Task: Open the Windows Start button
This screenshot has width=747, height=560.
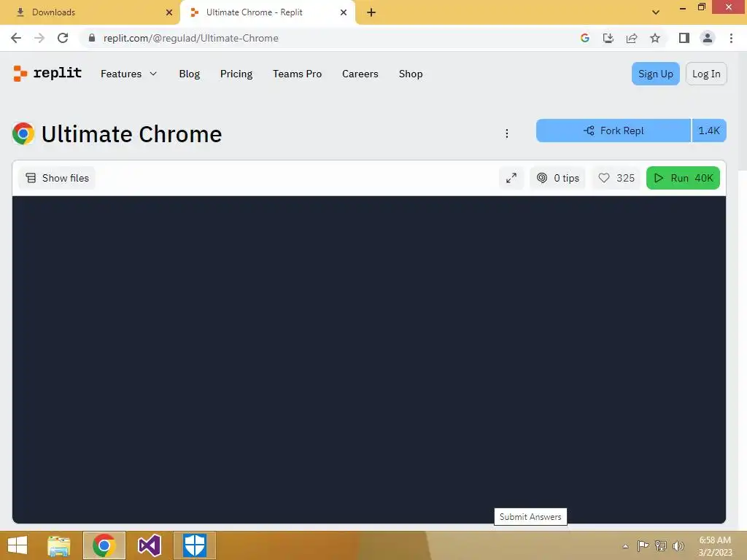Action: click(18, 545)
